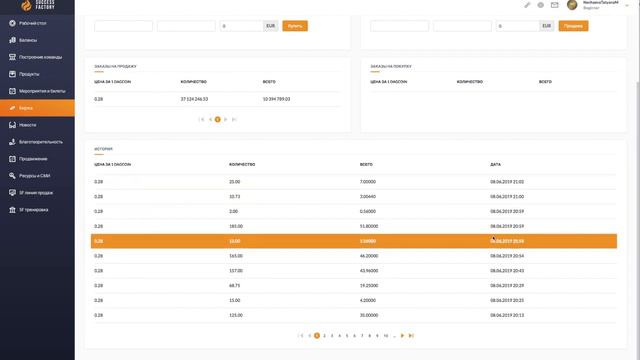This screenshot has height=360, width=640.
Task: Click the Купить buy button
Action: pyautogui.click(x=295, y=26)
